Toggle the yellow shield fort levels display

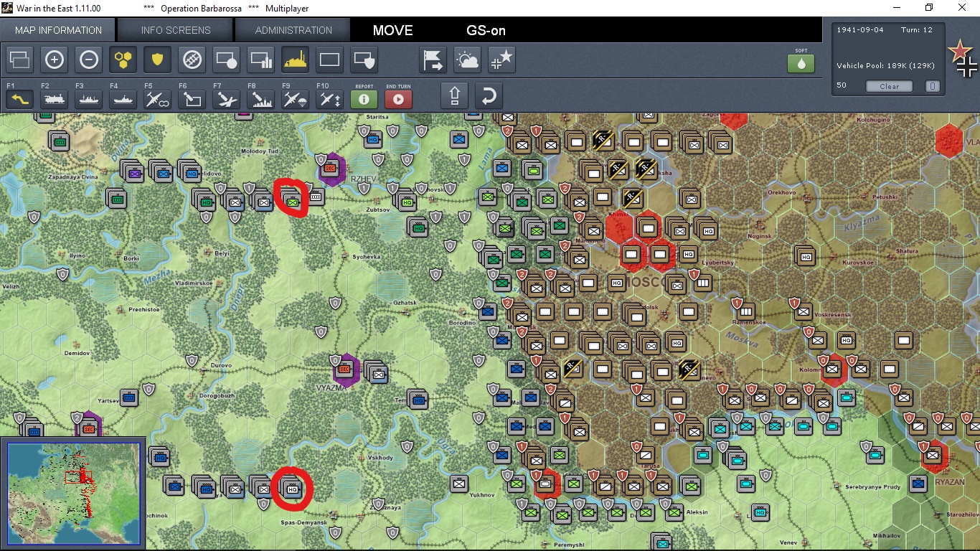click(157, 60)
